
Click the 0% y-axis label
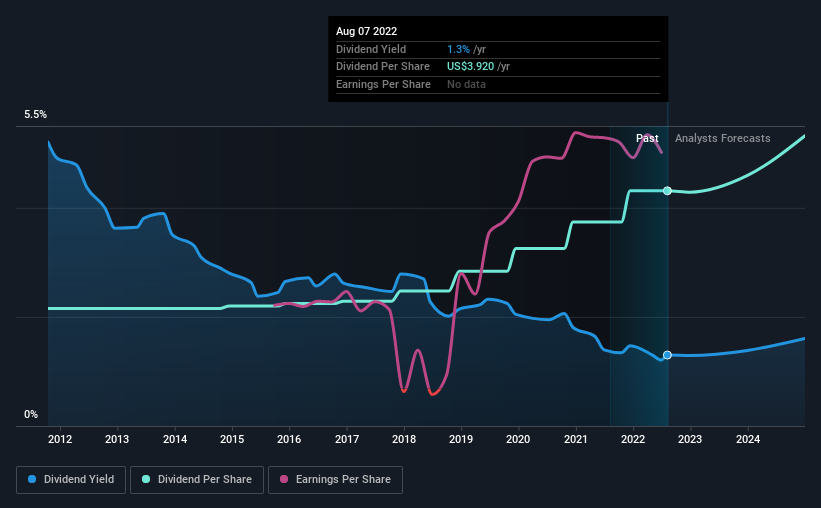tap(31, 414)
